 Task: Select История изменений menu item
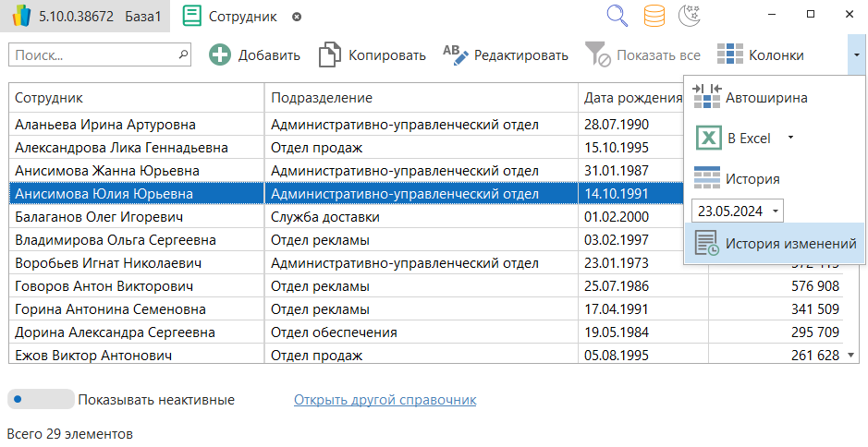click(x=775, y=244)
